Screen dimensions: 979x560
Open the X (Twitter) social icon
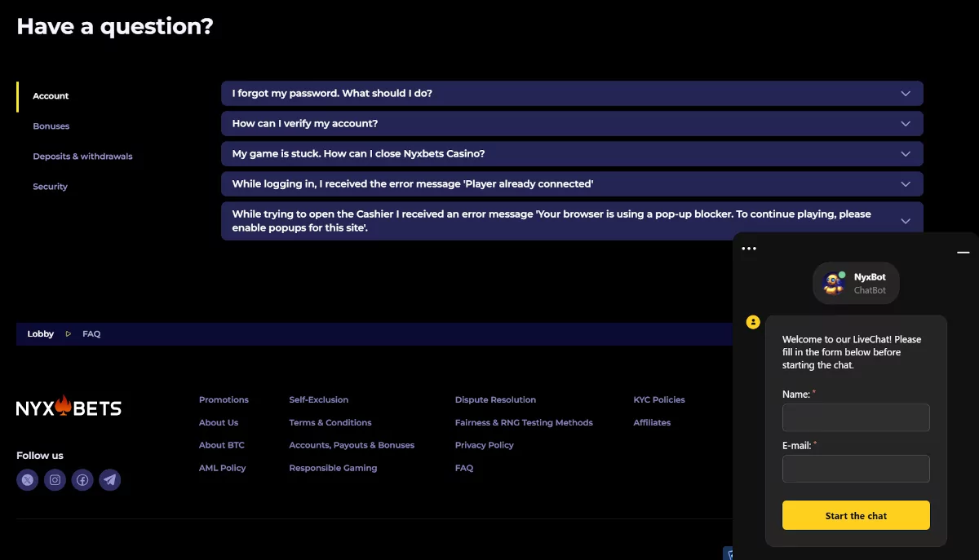pos(28,480)
